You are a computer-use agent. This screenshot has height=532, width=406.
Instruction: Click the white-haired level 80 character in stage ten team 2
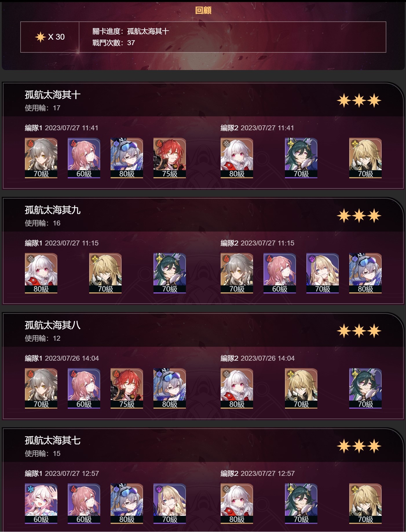pyautogui.click(x=237, y=158)
